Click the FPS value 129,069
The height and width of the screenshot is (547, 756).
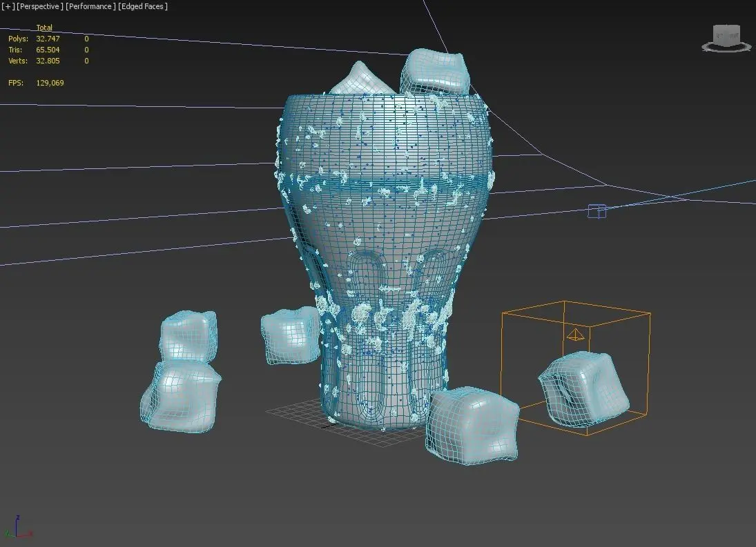coord(50,83)
